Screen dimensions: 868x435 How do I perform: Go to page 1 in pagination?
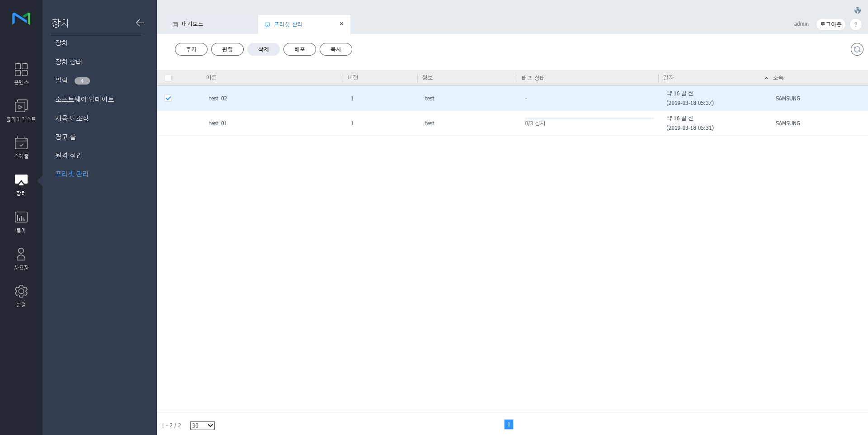[509, 424]
